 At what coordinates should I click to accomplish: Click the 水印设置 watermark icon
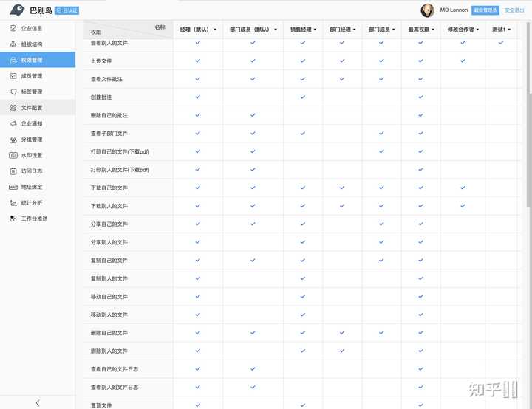point(13,155)
